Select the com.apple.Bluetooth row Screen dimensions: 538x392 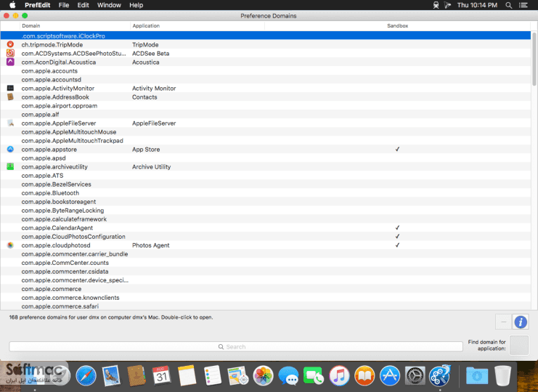266,193
